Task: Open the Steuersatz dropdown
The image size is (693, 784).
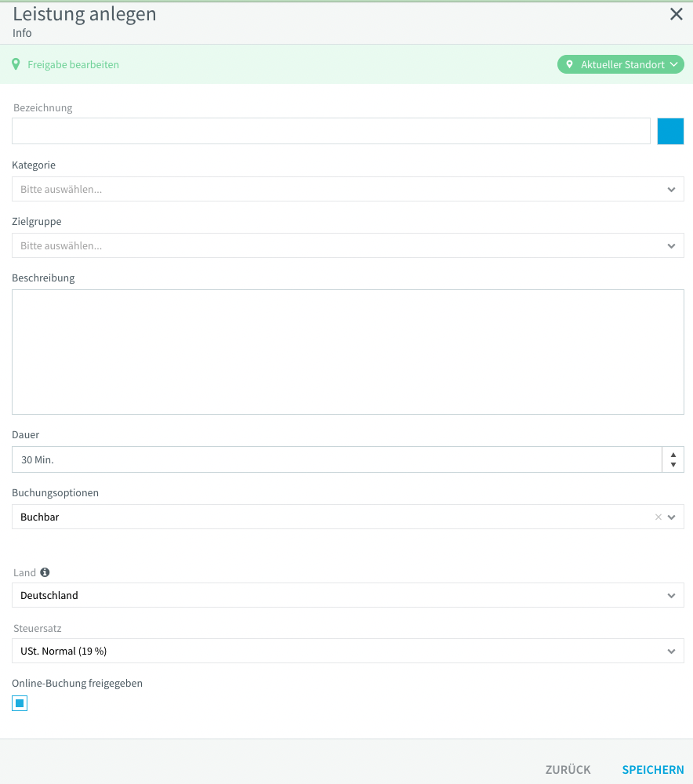Action: click(x=348, y=651)
